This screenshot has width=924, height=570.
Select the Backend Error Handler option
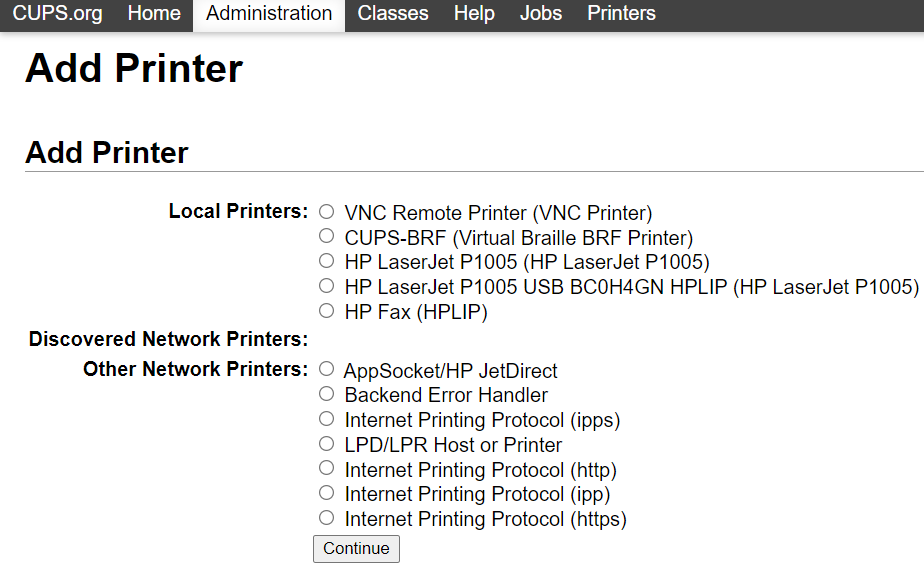326,394
